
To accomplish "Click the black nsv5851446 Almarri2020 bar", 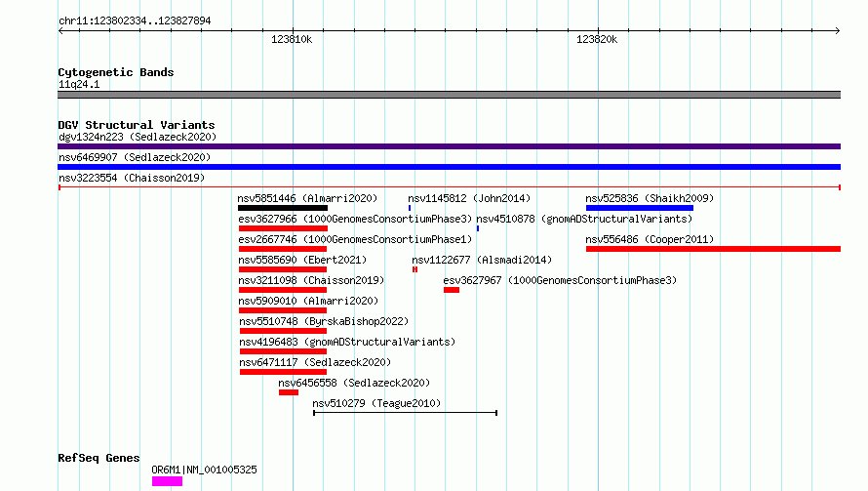I will [283, 208].
